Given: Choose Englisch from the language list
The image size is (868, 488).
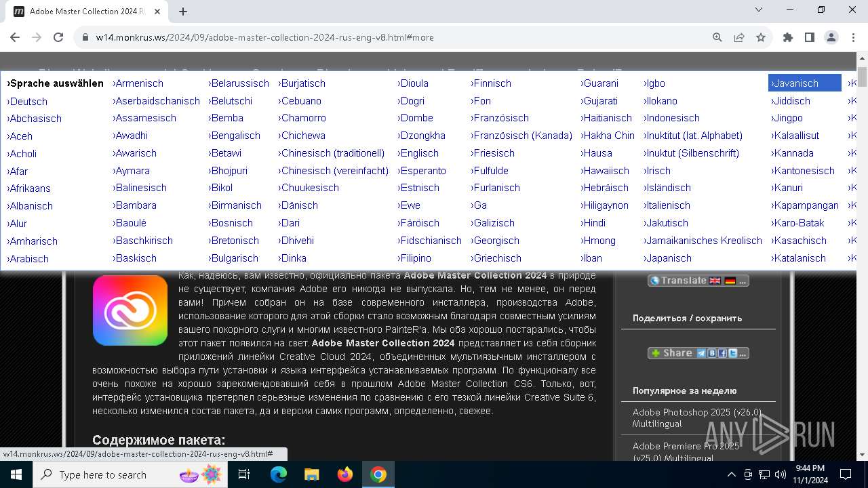Looking at the screenshot, I should [418, 153].
